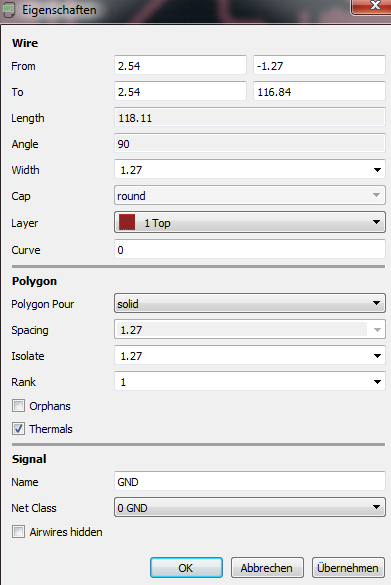Click the Abbrechen button
Image resolution: width=391 pixels, height=585 pixels.
(x=267, y=567)
